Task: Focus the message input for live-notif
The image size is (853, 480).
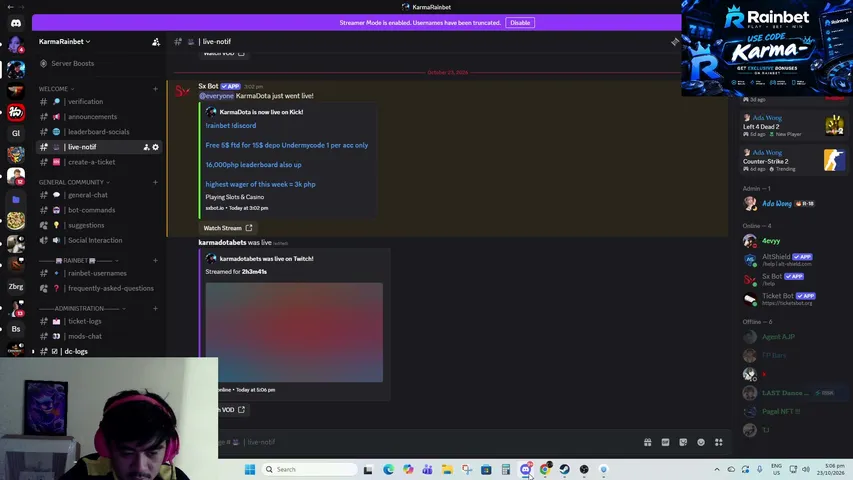Action: point(424,442)
